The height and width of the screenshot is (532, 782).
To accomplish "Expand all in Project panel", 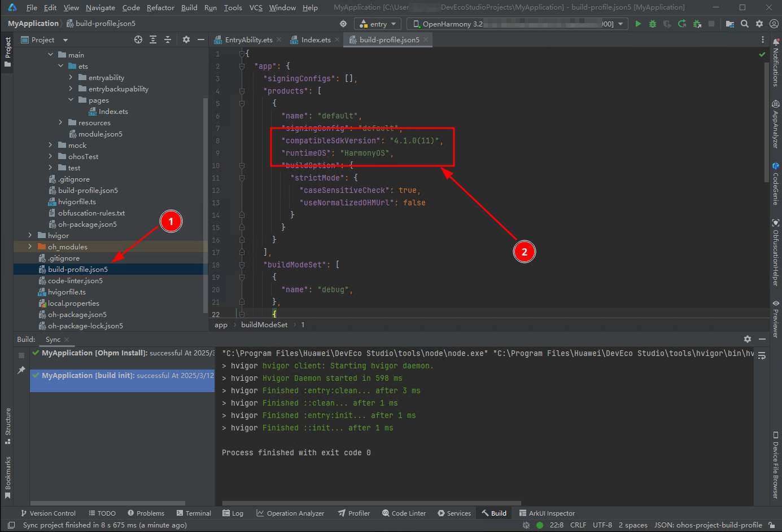I will coord(153,39).
